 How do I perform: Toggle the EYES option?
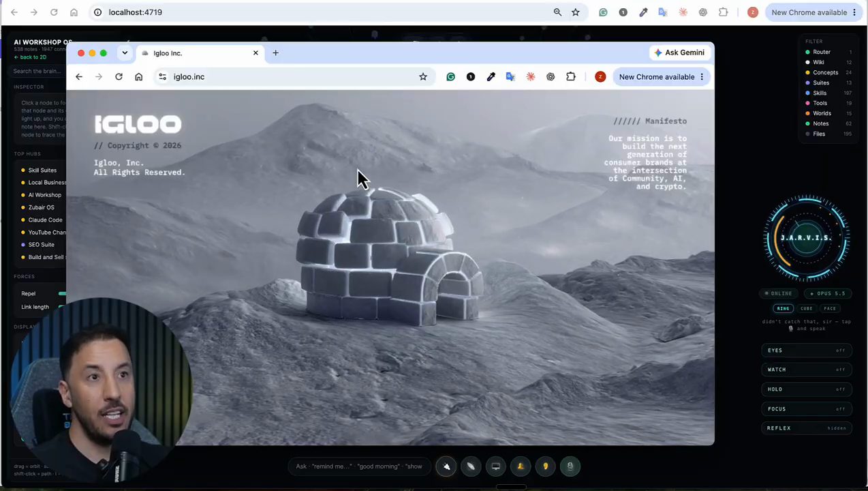click(x=807, y=351)
